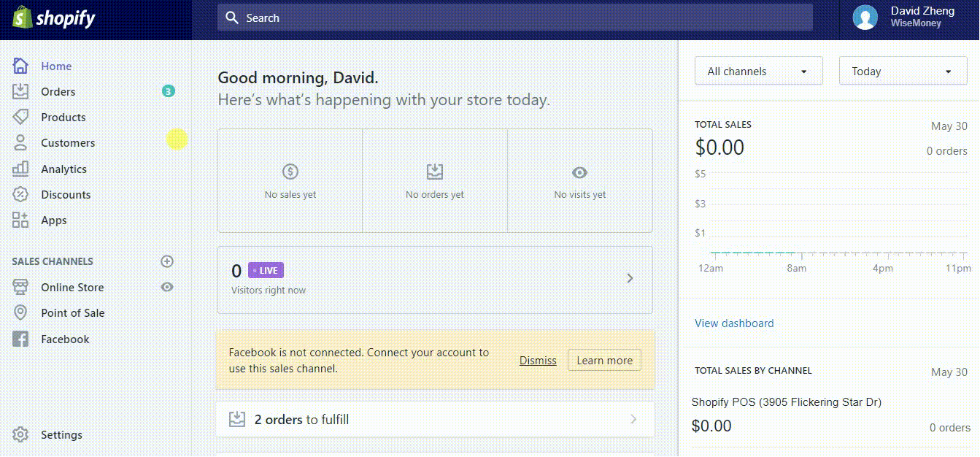Click Visitors right now text
The width and height of the screenshot is (980, 457).
pyautogui.click(x=269, y=290)
